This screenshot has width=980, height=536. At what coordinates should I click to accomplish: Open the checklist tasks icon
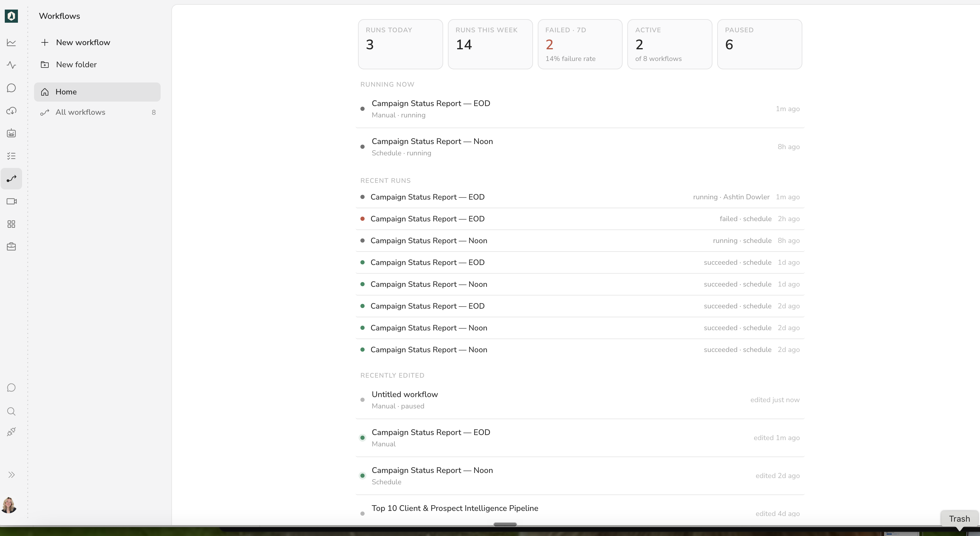click(x=11, y=156)
